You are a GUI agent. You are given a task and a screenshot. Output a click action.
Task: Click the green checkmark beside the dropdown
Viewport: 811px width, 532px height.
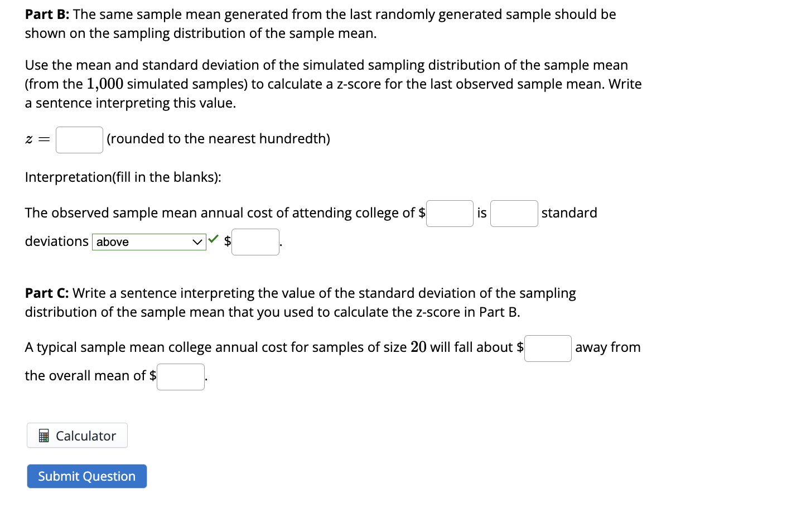tap(214, 239)
